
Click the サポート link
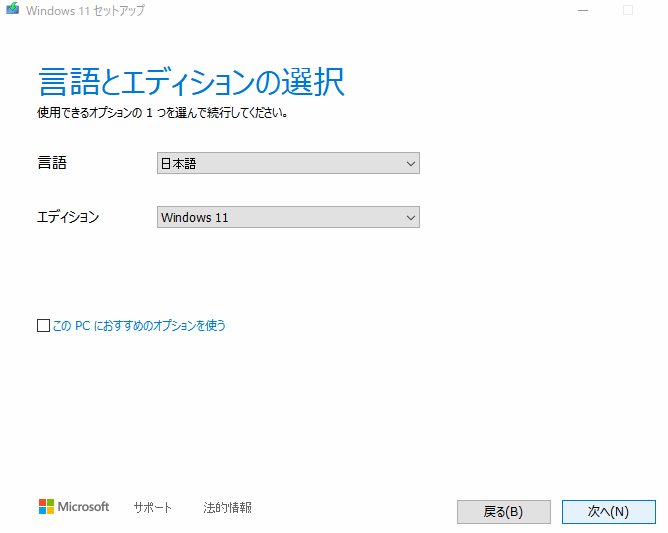[x=153, y=507]
